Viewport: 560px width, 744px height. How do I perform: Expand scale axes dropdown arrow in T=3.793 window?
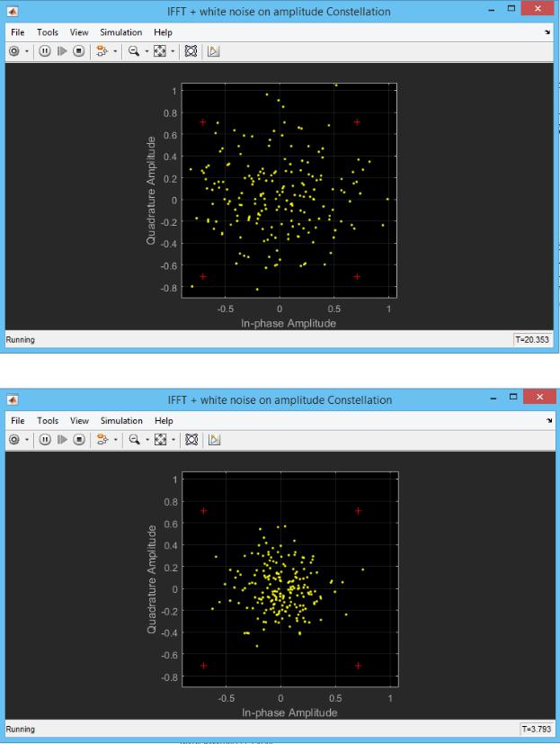point(173,440)
